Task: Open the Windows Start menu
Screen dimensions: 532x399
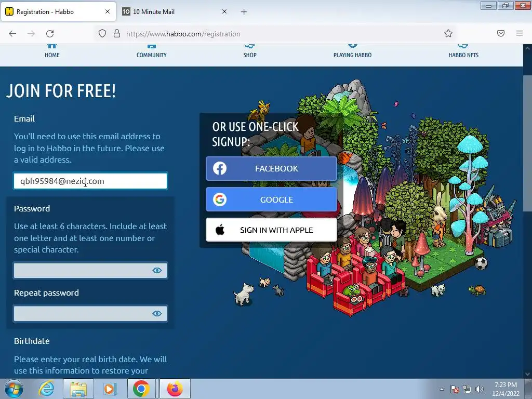Action: 14,389
